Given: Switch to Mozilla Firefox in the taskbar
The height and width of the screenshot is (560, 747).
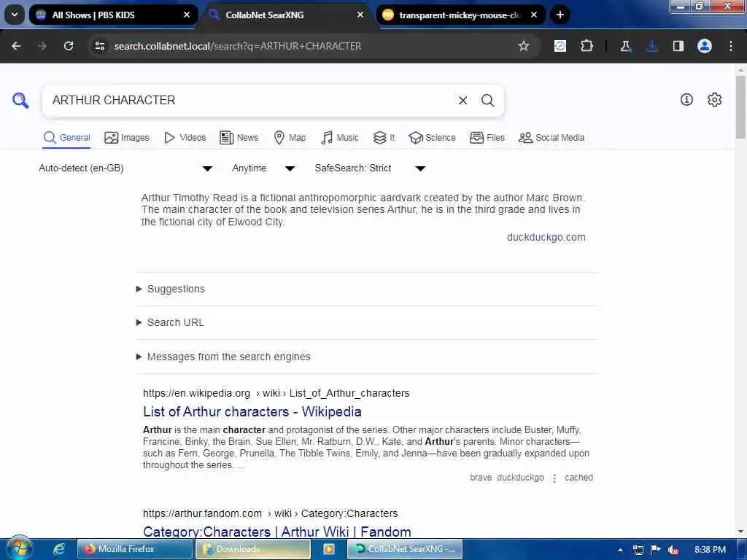Looking at the screenshot, I should click(x=135, y=549).
